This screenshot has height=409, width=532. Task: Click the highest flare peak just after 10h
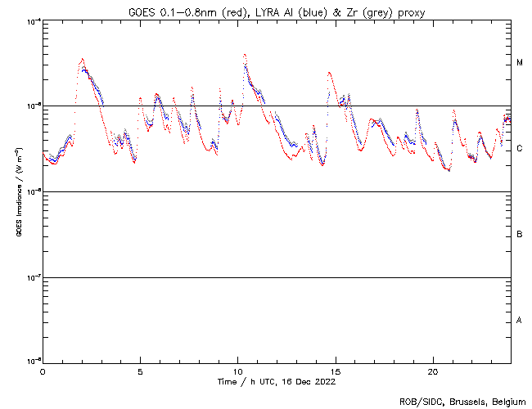pyautogui.click(x=245, y=55)
